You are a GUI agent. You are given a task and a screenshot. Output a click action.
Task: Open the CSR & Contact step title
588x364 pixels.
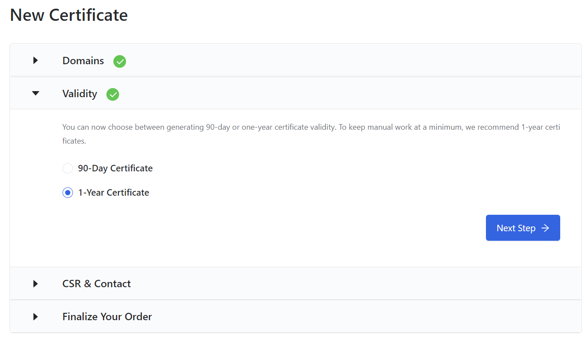[x=96, y=284]
